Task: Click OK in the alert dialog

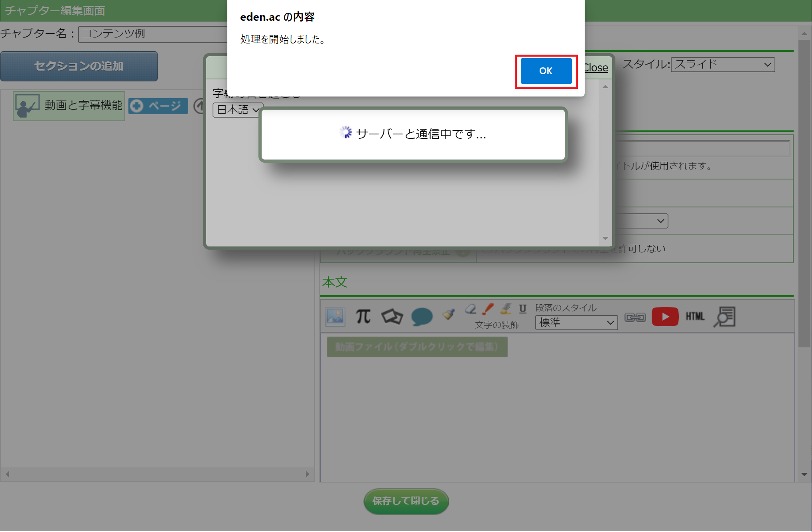Action: (546, 71)
